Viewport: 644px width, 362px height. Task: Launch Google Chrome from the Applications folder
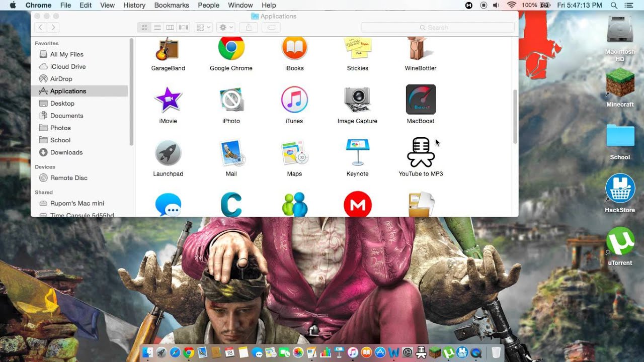pyautogui.click(x=231, y=48)
